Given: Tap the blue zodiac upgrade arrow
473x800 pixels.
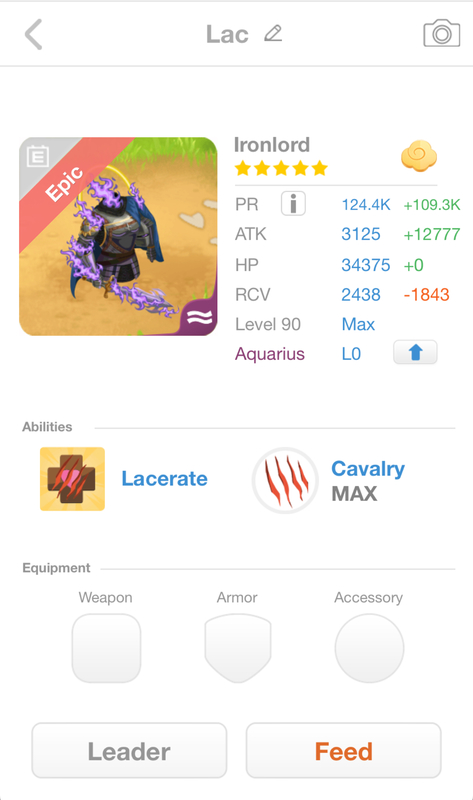Looking at the screenshot, I should 415,352.
